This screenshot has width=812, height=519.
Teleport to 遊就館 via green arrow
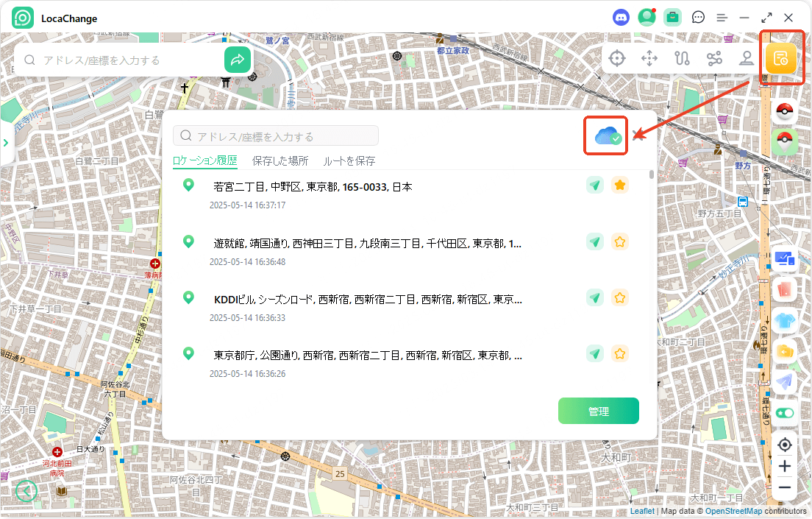[x=595, y=241]
